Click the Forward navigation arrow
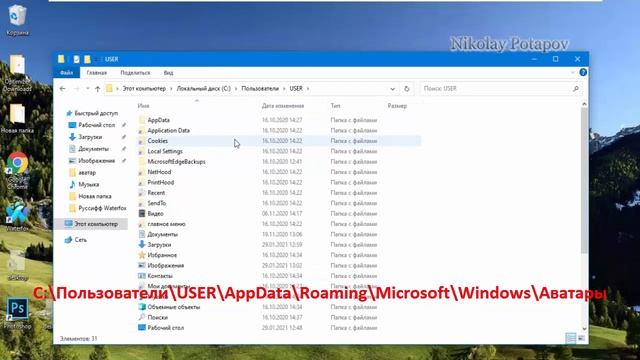The image size is (640, 360). click(76, 89)
